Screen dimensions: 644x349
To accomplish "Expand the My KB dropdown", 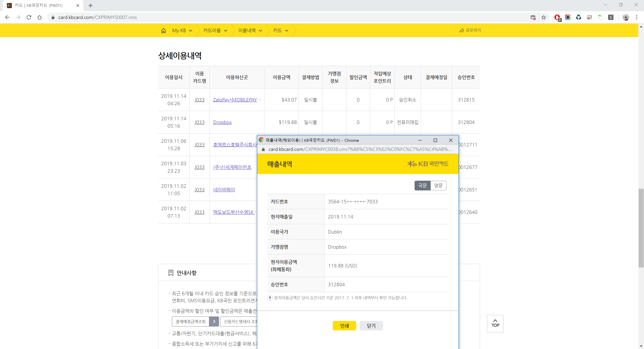I will [x=182, y=31].
